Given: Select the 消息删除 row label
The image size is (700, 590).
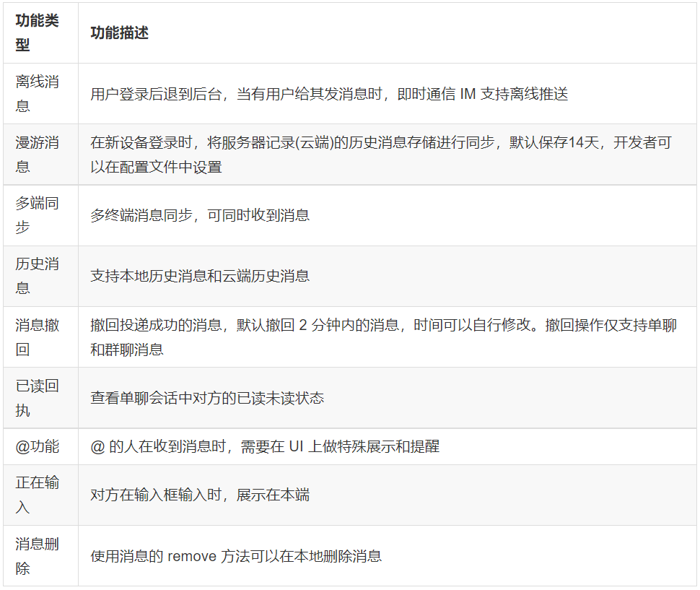Looking at the screenshot, I should coord(37,556).
